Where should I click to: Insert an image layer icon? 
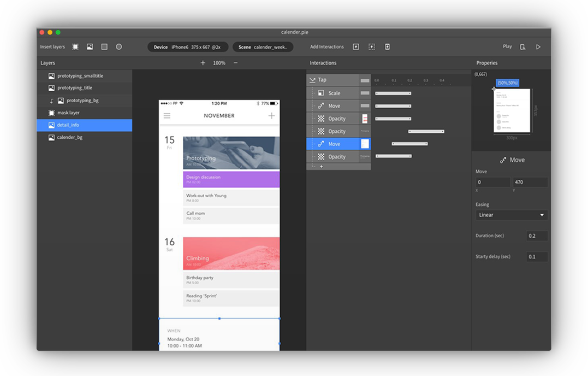(90, 47)
